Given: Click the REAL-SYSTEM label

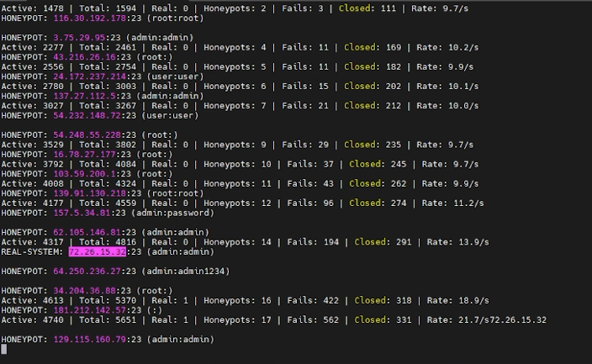Looking at the screenshot, I should (32, 252).
